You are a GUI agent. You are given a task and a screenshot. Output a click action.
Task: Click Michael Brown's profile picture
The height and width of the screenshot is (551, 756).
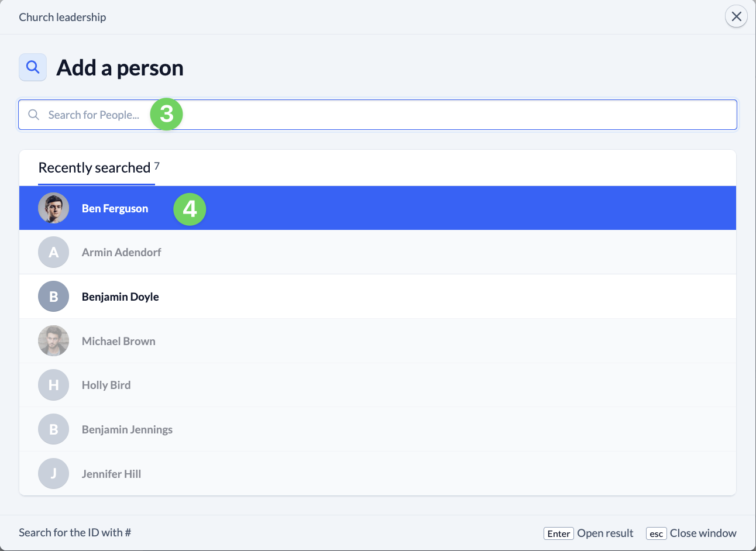53,340
